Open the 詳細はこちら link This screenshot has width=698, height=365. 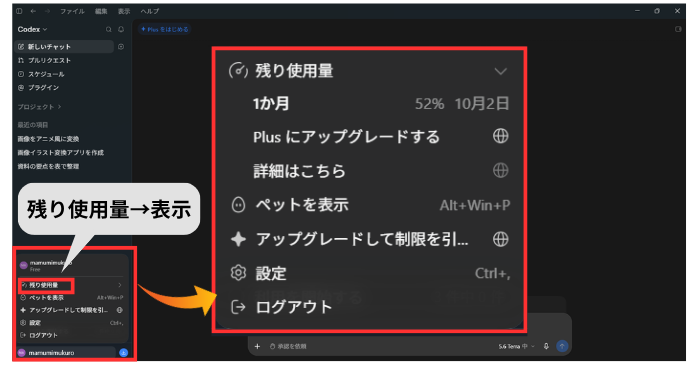(300, 171)
